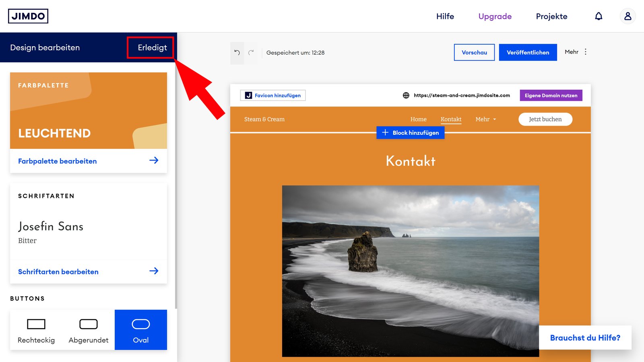Click the globe icon beside the site URL
Screen dimensions: 644x362
point(406,95)
